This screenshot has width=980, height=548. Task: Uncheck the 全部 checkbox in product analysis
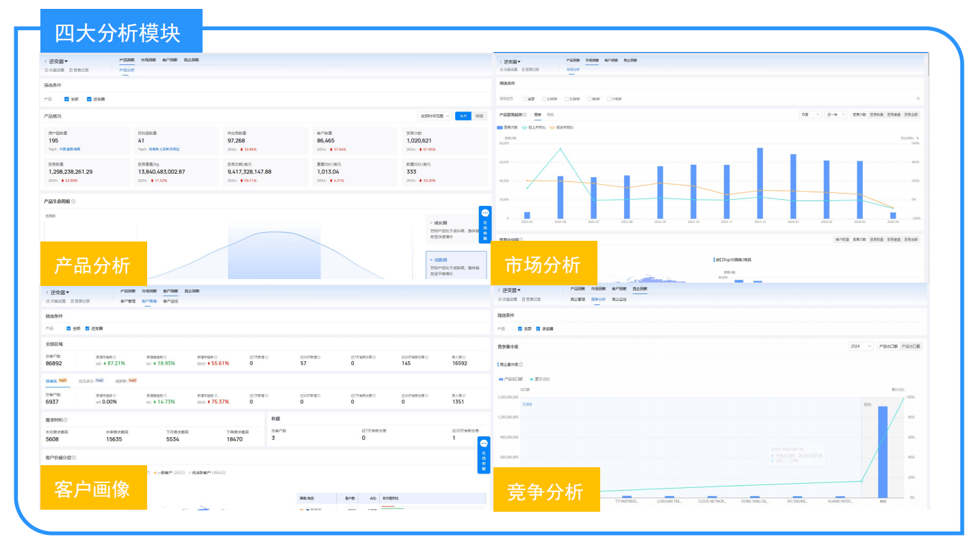68,99
